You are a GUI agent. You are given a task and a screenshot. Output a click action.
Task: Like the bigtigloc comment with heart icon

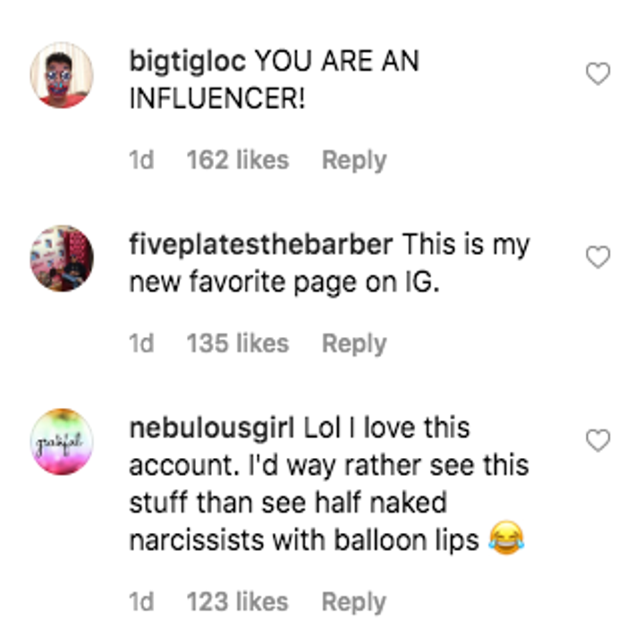pyautogui.click(x=597, y=74)
